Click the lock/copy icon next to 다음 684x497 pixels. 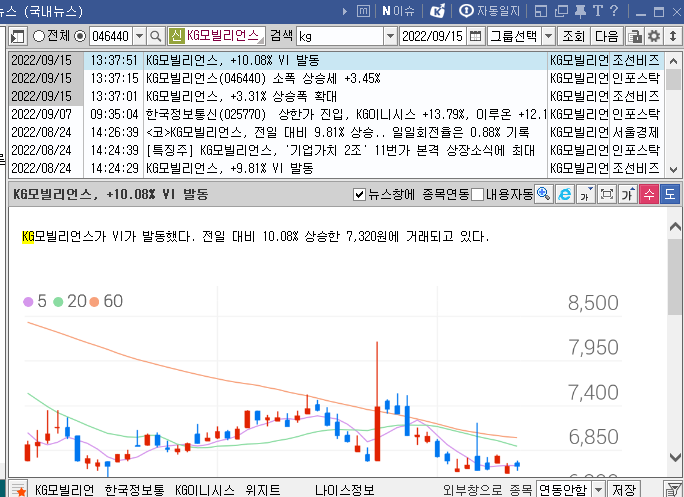click(635, 36)
